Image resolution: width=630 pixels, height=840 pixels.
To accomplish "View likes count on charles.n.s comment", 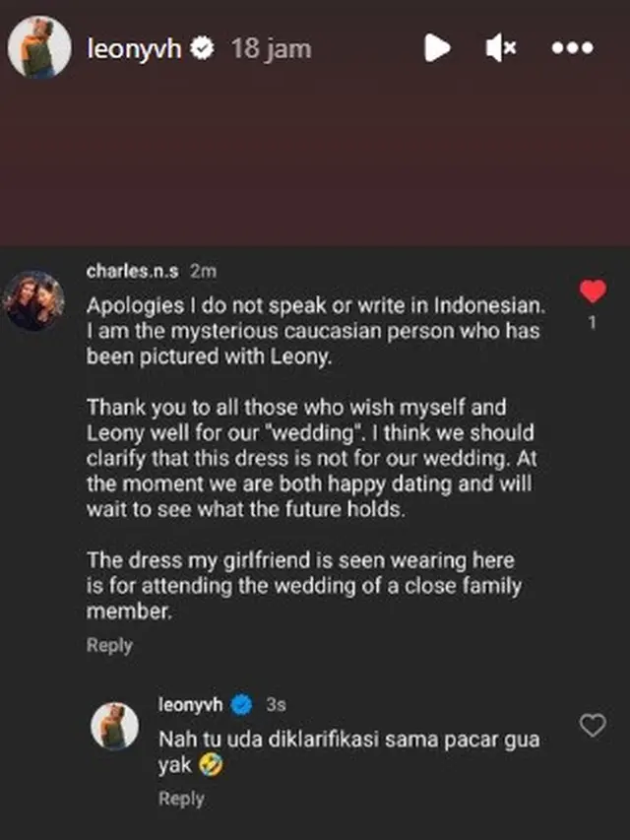I will pyautogui.click(x=592, y=323).
